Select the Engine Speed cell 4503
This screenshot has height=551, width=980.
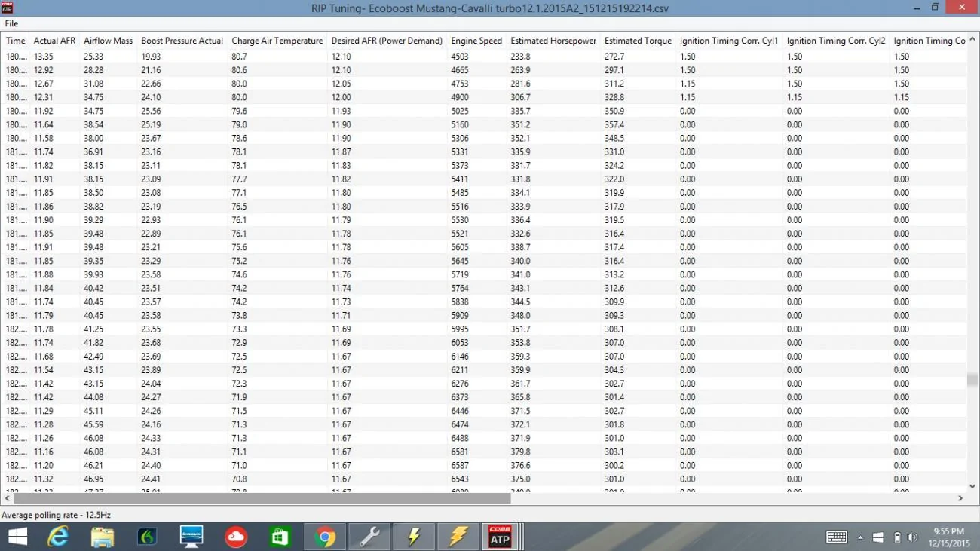(460, 57)
